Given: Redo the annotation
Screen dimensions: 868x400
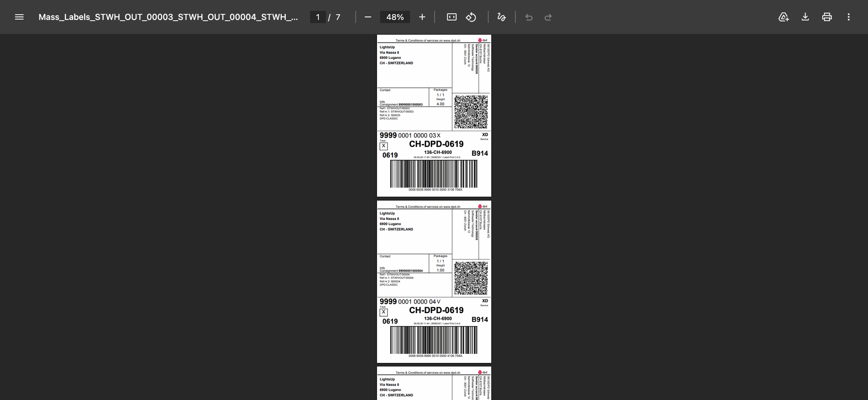Looking at the screenshot, I should tap(548, 17).
